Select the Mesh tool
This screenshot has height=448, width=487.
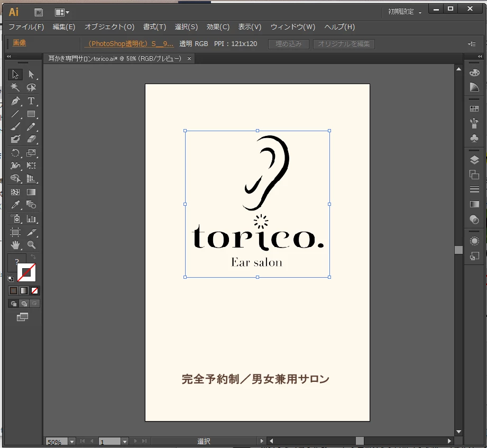pos(15,192)
